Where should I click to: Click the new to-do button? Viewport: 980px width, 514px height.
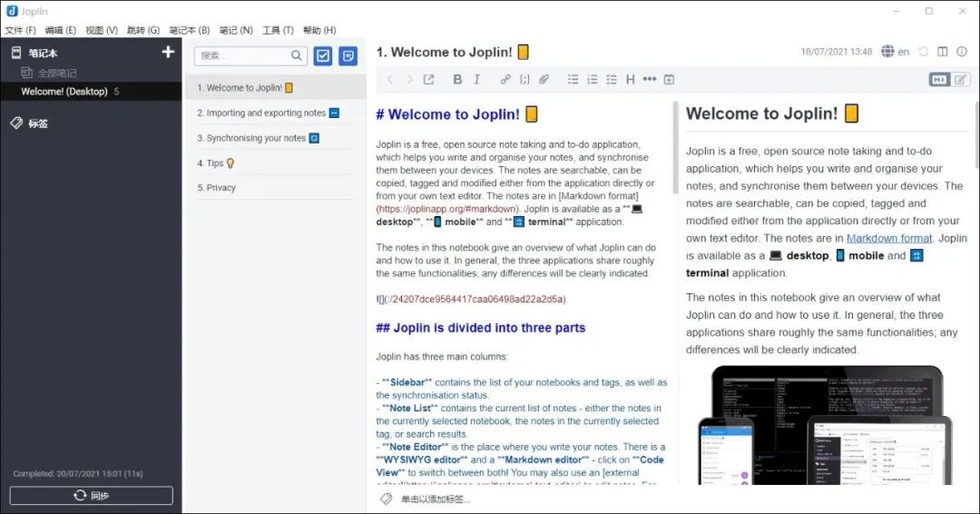coord(323,55)
